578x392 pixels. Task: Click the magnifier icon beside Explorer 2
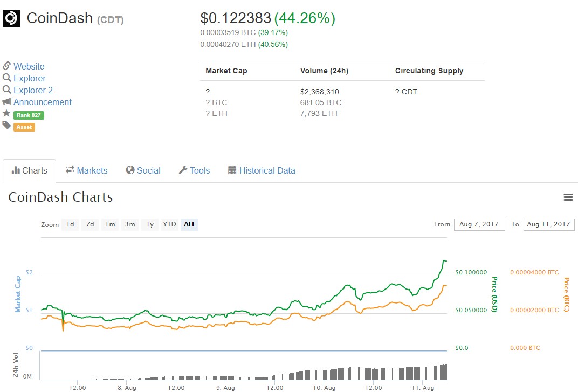[x=6, y=90]
